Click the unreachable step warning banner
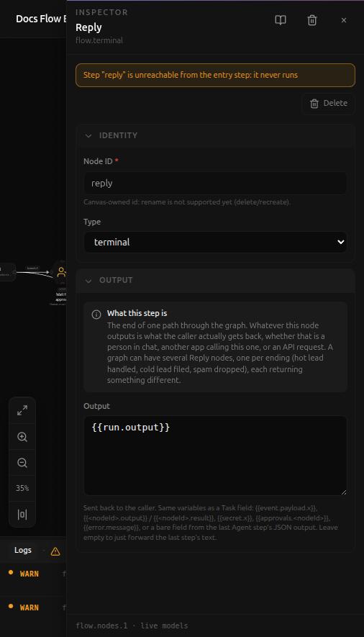Image resolution: width=364 pixels, height=637 pixels. (216, 75)
